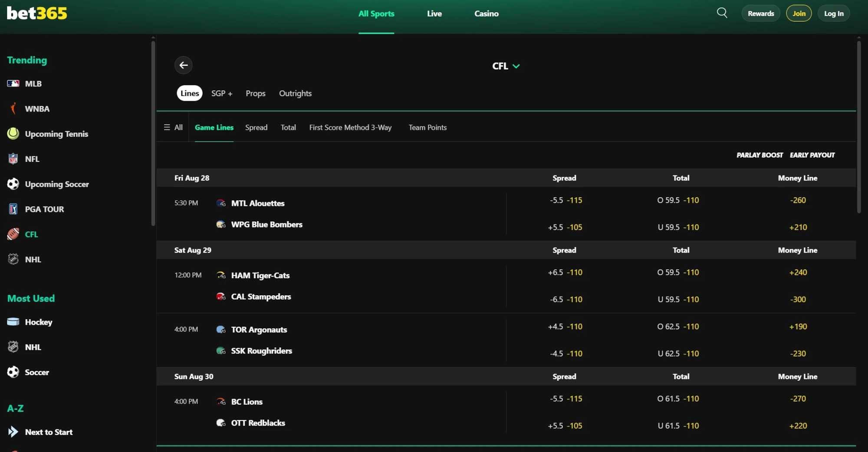Select the NFL shield icon
The height and width of the screenshot is (452, 868).
tap(13, 159)
